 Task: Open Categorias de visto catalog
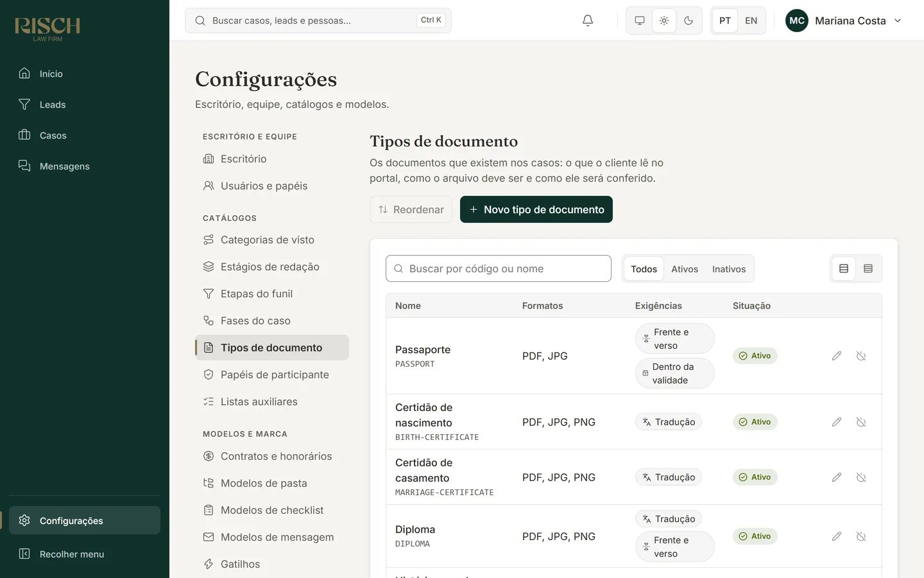click(272, 240)
